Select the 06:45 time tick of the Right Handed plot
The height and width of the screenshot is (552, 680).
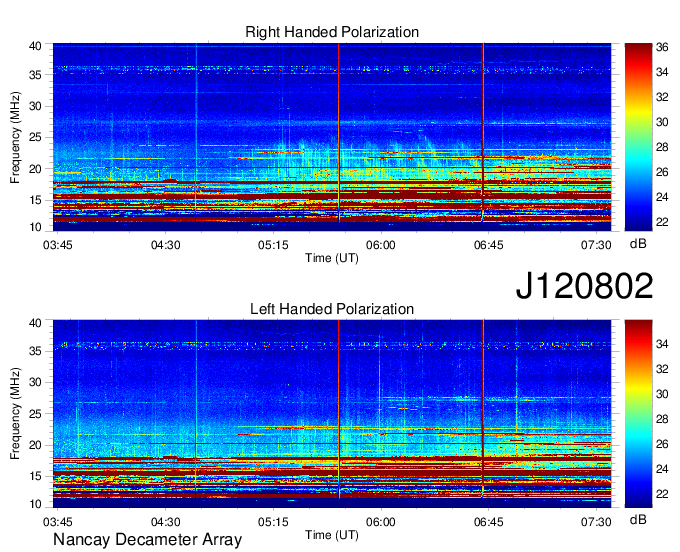[489, 245]
